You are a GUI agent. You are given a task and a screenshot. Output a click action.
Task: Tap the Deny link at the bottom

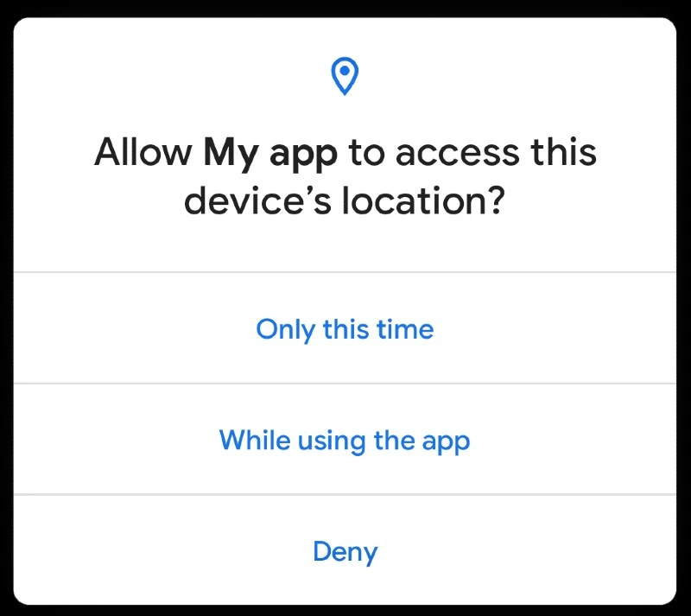click(345, 551)
